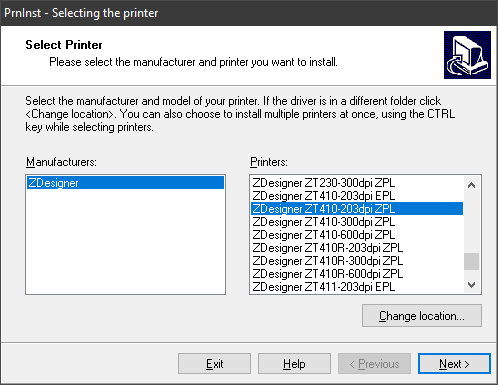Open Change location dialog
The height and width of the screenshot is (385, 498).
coord(422,315)
